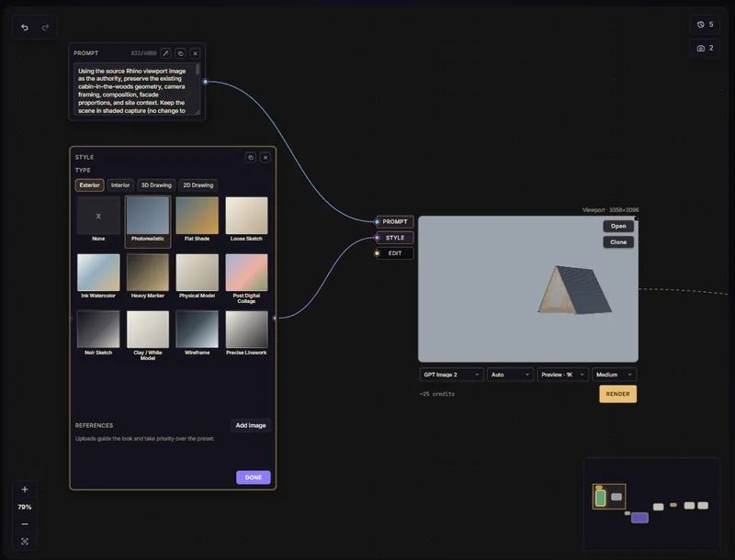This screenshot has width=735, height=560.
Task: Click the redo arrow icon
Action: 45,28
